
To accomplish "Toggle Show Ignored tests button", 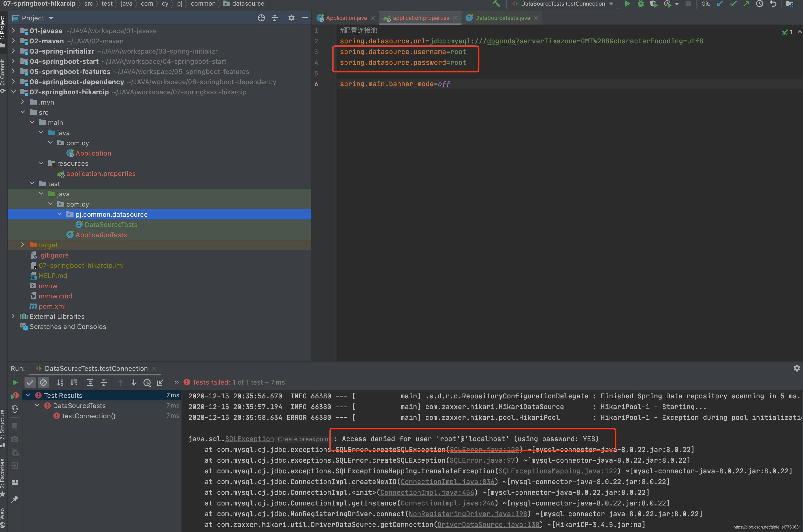I will (x=43, y=382).
